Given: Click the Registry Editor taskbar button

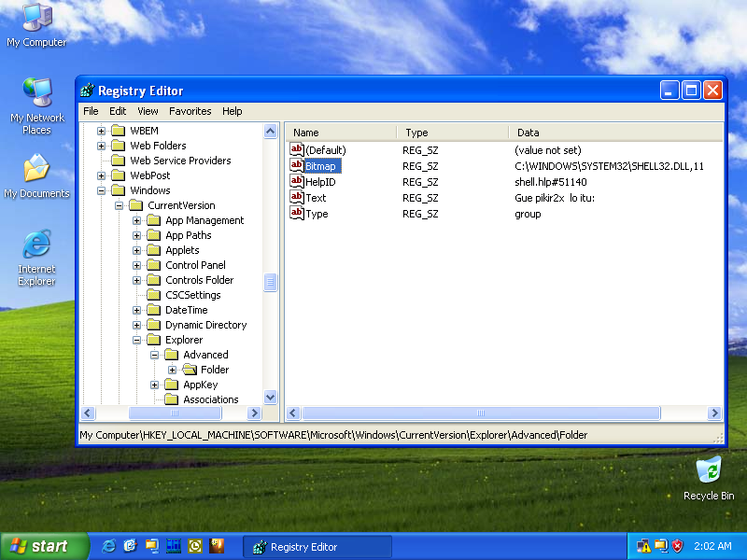Looking at the screenshot, I should [x=317, y=547].
